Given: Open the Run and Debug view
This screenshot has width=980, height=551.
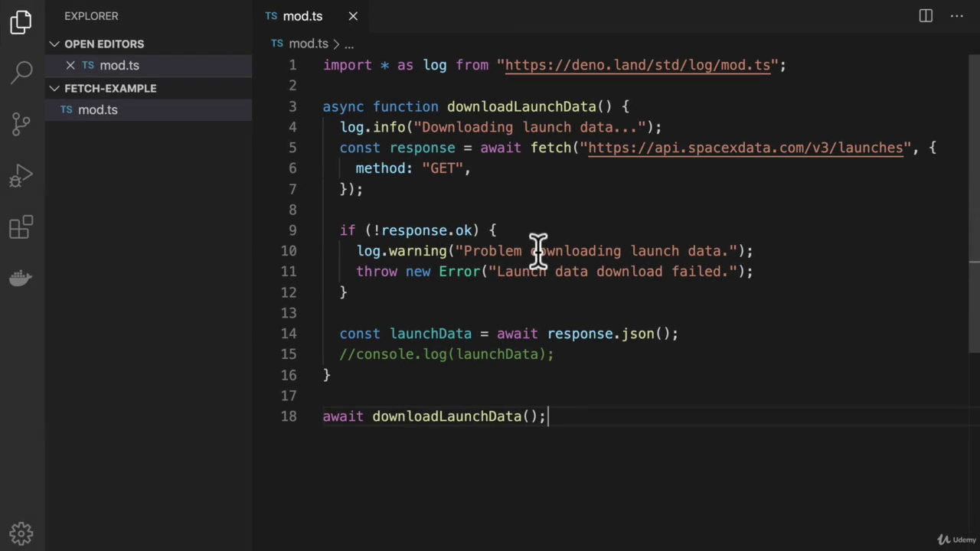Looking at the screenshot, I should click(x=21, y=176).
